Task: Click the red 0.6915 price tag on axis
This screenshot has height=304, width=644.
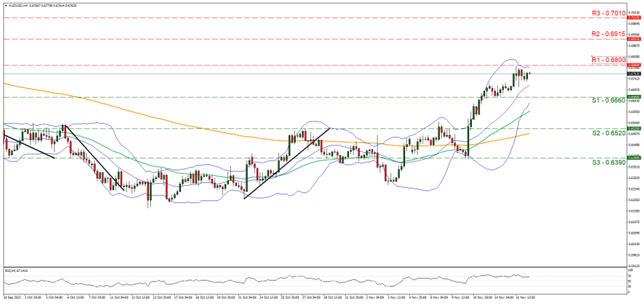Action: click(x=633, y=39)
